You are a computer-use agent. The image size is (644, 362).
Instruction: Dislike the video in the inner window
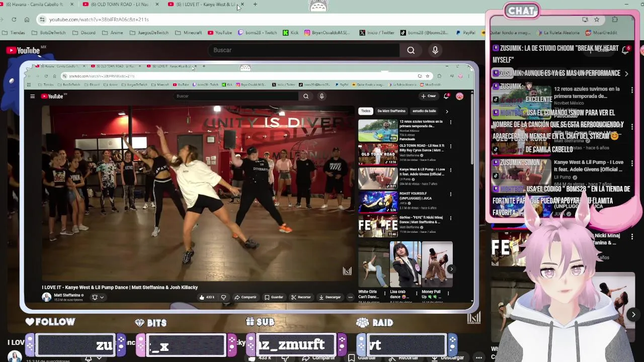click(x=224, y=297)
